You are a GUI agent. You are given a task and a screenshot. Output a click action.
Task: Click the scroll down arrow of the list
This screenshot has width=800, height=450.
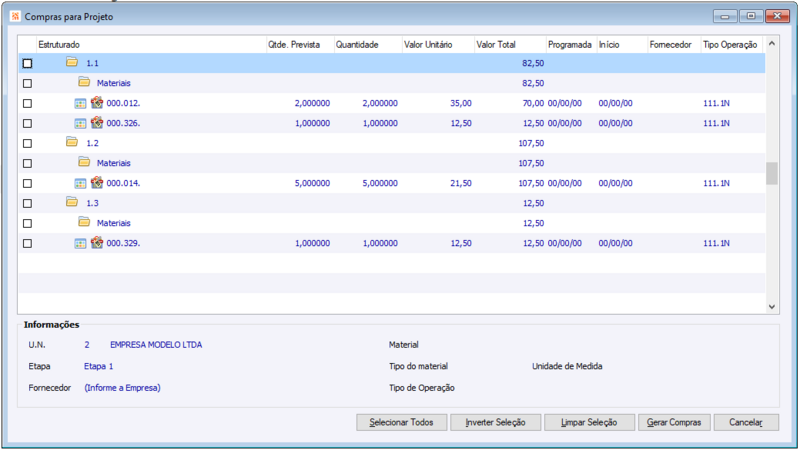point(771,307)
